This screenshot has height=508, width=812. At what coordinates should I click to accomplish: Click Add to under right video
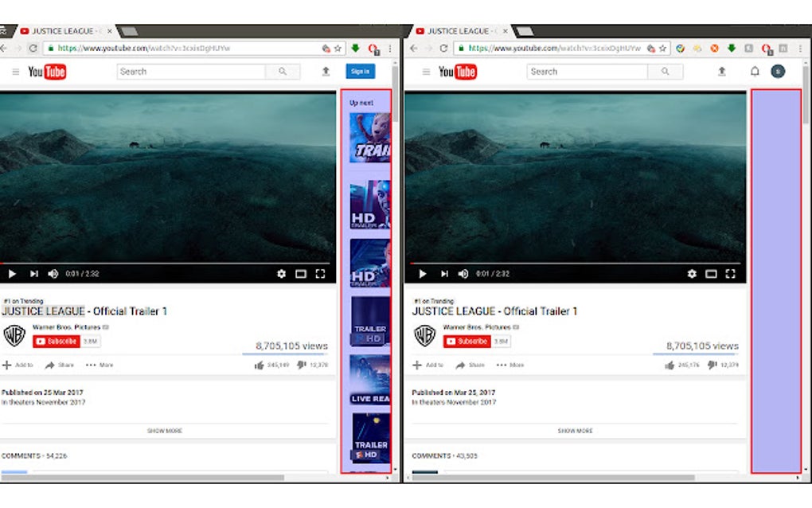click(428, 365)
